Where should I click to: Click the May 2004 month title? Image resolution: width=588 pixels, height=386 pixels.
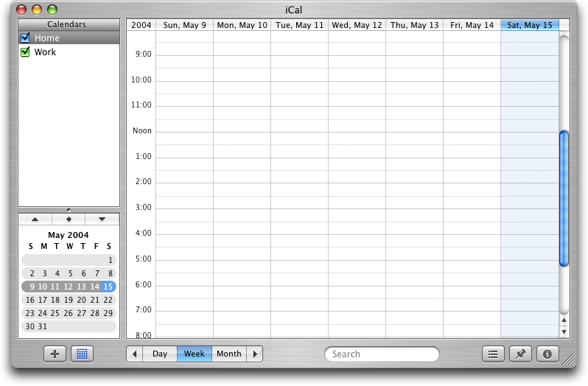click(x=69, y=235)
